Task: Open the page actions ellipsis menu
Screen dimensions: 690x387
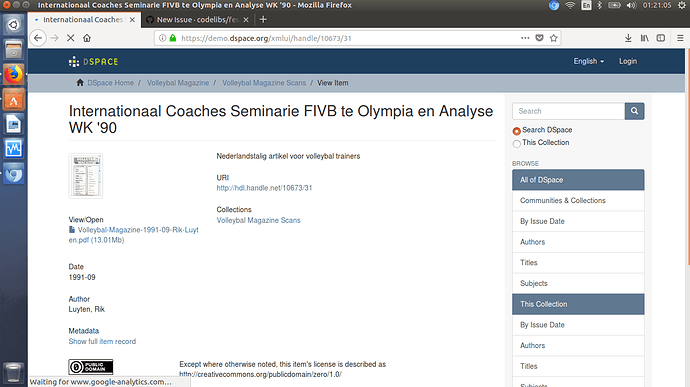Action: [x=525, y=38]
